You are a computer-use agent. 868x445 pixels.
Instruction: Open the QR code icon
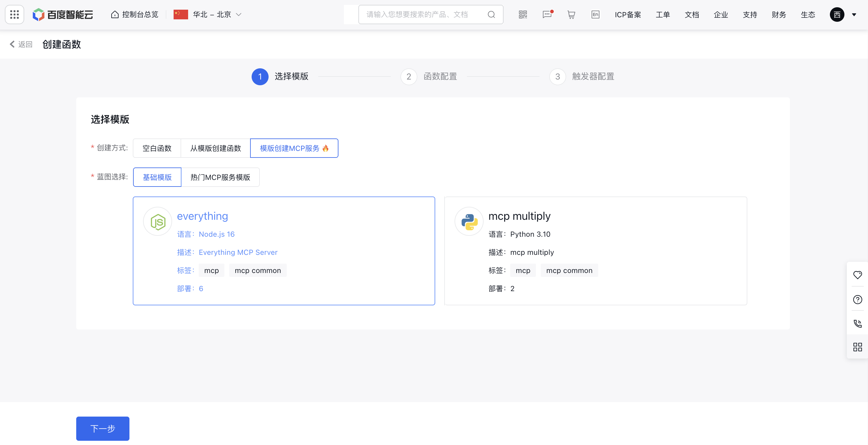[523, 15]
